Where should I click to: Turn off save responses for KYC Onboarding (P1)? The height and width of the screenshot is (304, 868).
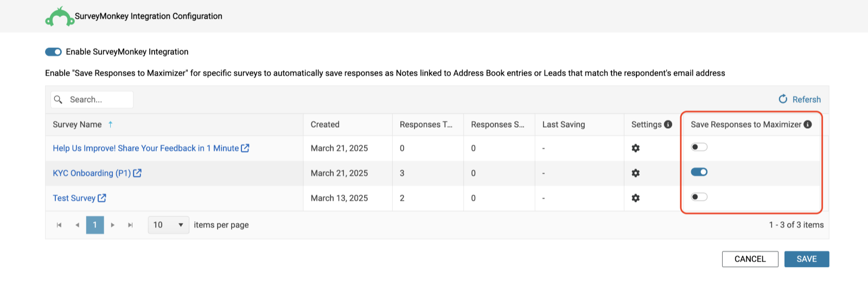[x=699, y=172]
